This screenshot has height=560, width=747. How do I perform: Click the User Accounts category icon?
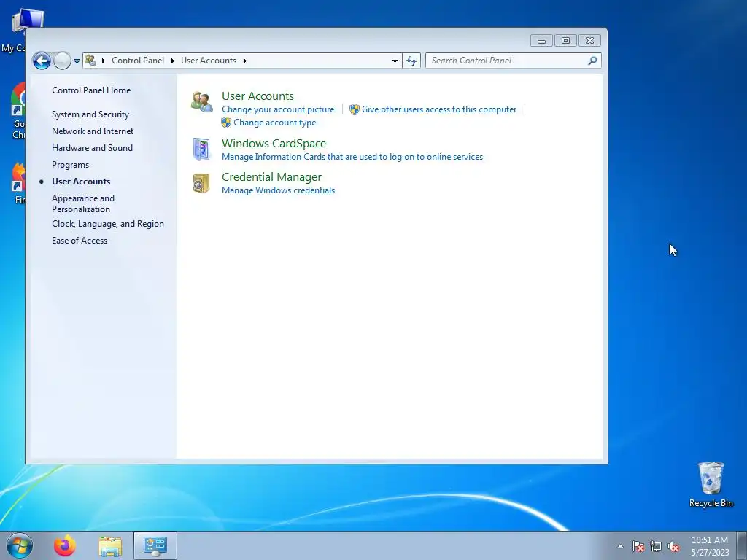(x=201, y=102)
